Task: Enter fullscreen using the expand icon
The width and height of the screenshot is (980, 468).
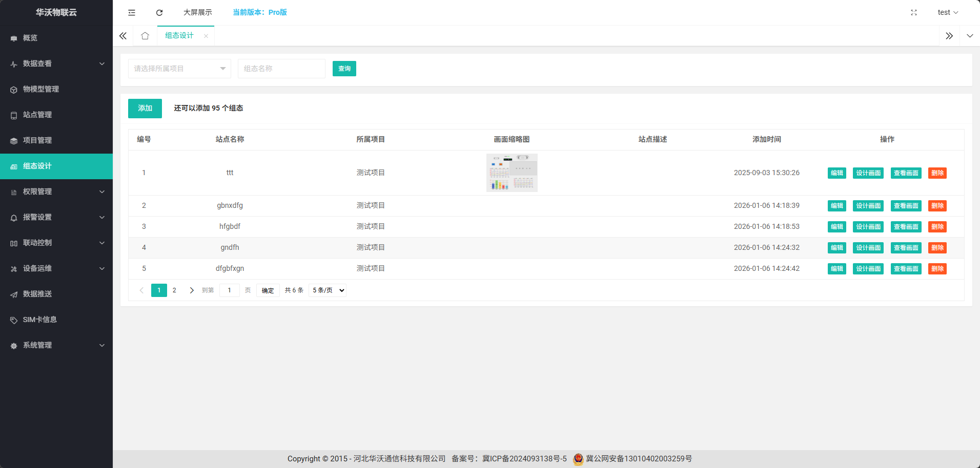Action: (913, 12)
